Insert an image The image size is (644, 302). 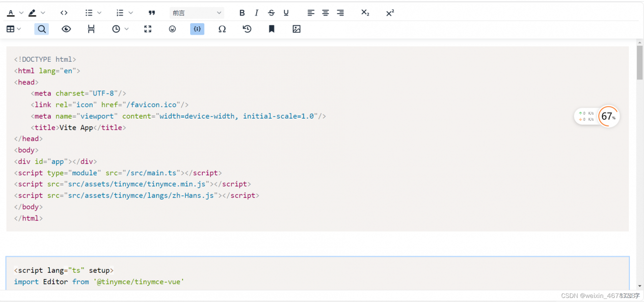(296, 29)
